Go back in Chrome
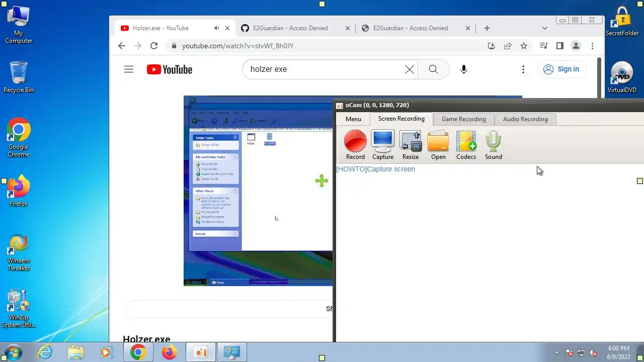 [x=122, y=46]
